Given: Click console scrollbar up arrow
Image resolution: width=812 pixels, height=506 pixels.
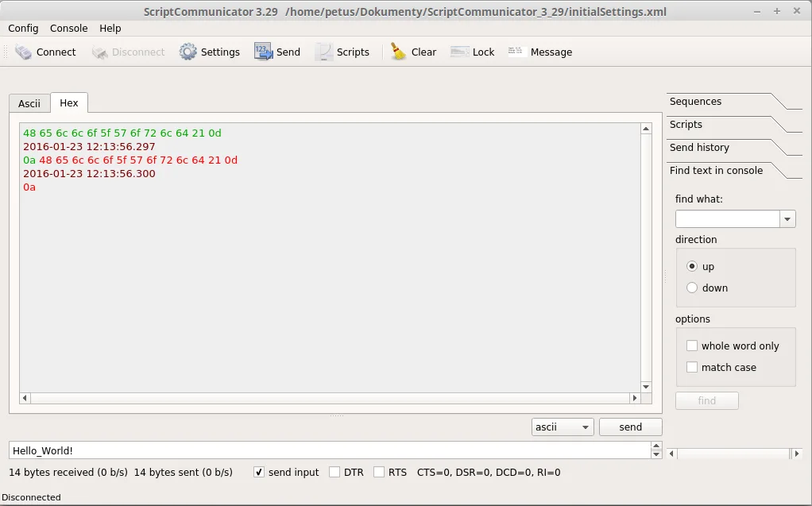Looking at the screenshot, I should [646, 129].
